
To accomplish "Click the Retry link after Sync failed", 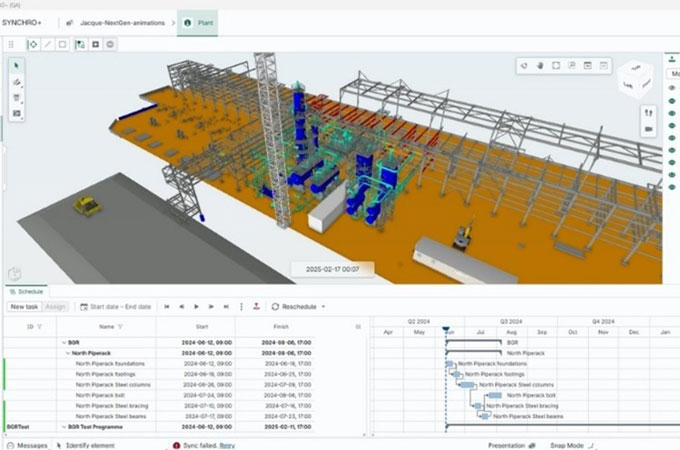I will pos(227,445).
